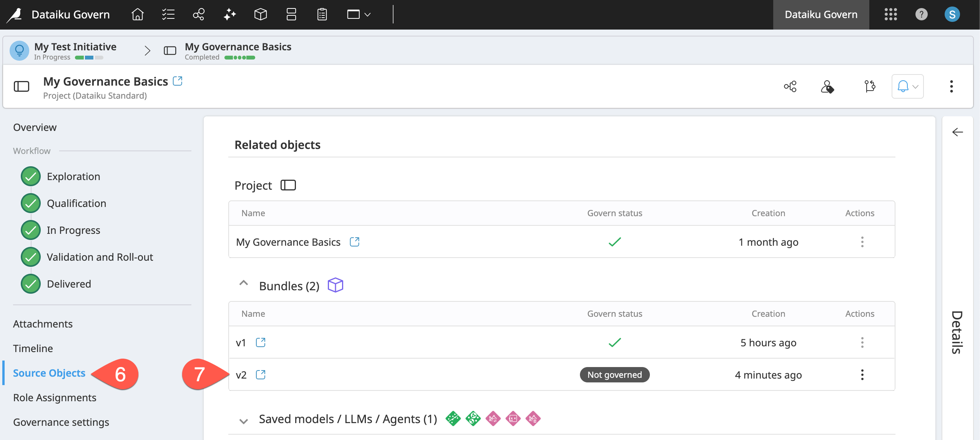
Task: Open the user profile avatar S
Action: (x=952, y=15)
